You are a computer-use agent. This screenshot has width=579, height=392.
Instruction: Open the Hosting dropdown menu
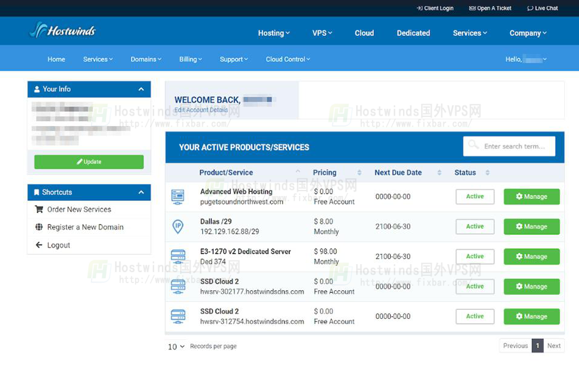pyautogui.click(x=273, y=33)
